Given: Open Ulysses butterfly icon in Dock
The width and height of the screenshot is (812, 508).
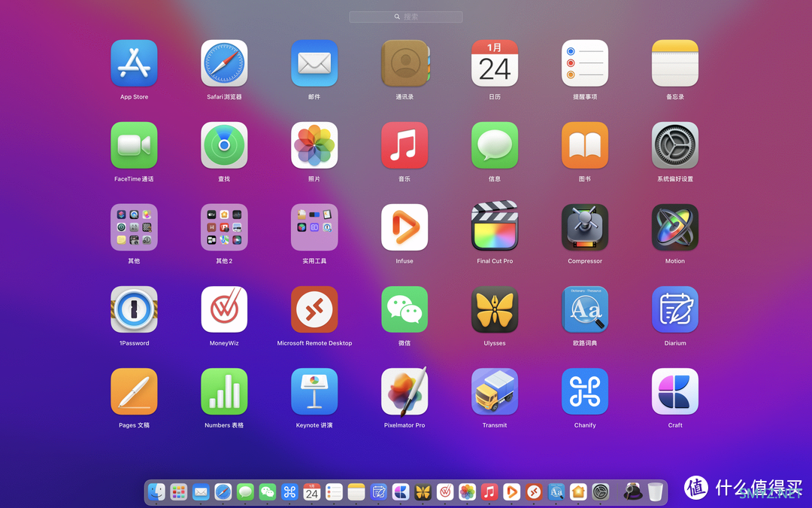Looking at the screenshot, I should pos(423,491).
